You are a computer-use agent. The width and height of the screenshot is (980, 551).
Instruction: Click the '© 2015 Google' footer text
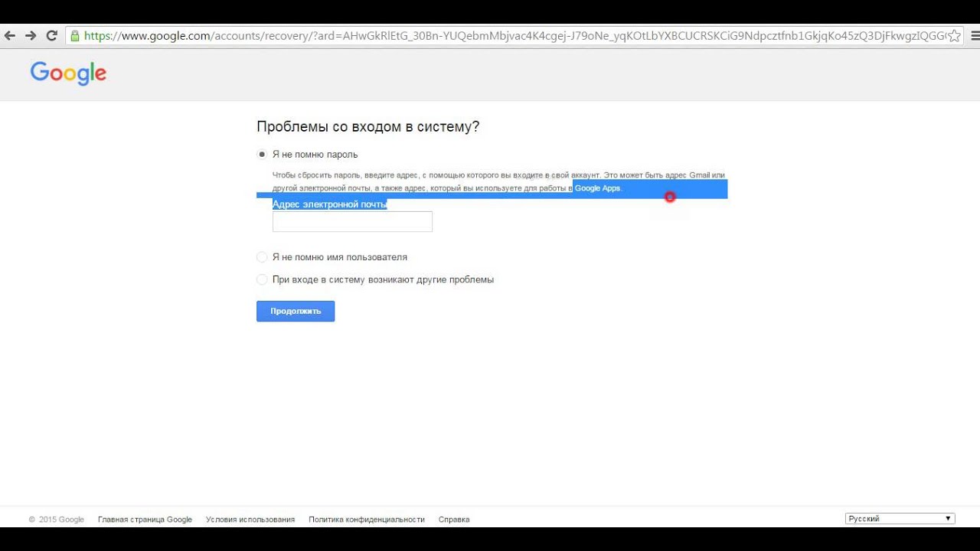57,520
